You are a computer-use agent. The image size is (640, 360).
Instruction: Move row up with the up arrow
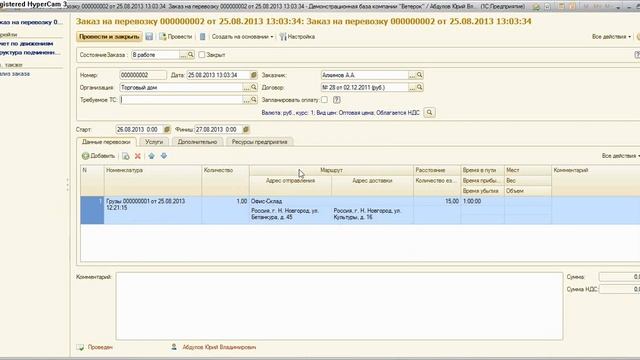pyautogui.click(x=151, y=156)
